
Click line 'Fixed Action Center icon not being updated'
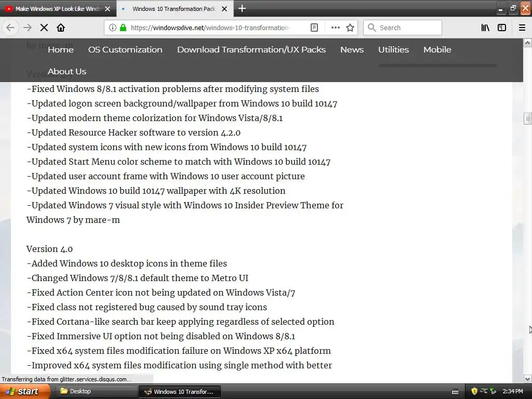click(161, 293)
